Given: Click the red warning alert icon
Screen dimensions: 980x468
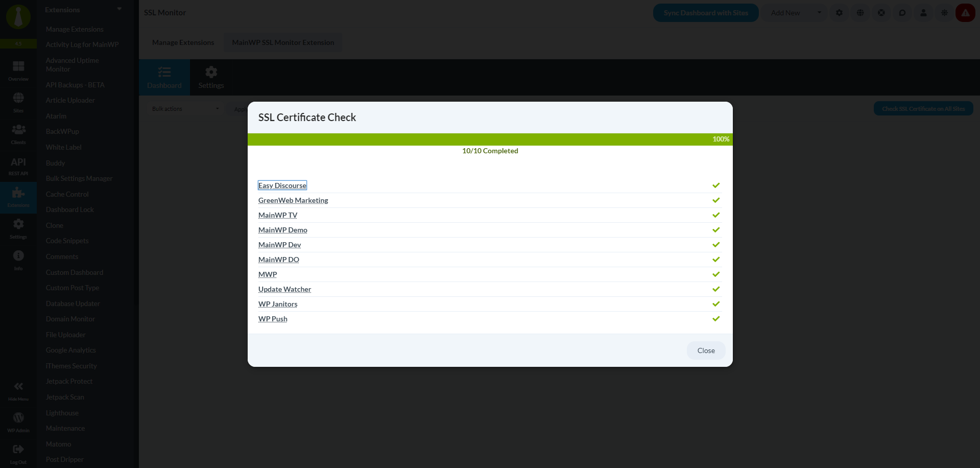Looking at the screenshot, I should click(x=965, y=13).
